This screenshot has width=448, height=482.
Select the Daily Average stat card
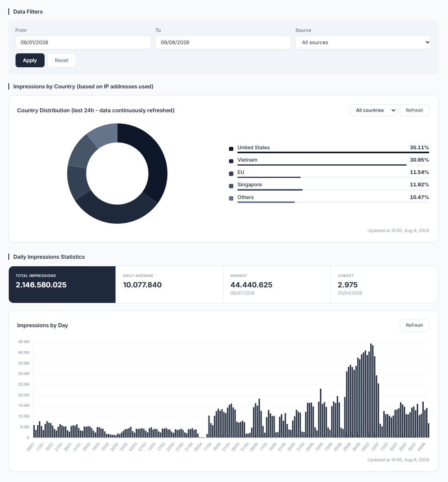(x=169, y=285)
